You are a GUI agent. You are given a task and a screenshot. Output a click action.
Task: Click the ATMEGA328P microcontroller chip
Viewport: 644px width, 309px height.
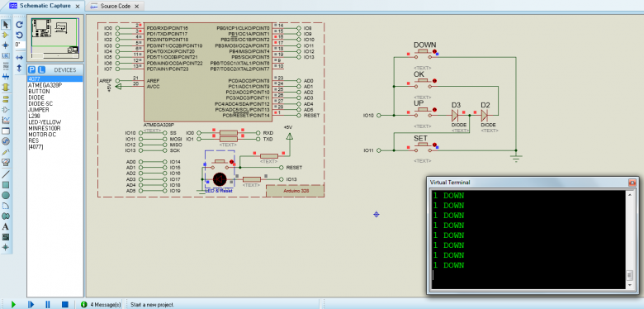(x=207, y=72)
